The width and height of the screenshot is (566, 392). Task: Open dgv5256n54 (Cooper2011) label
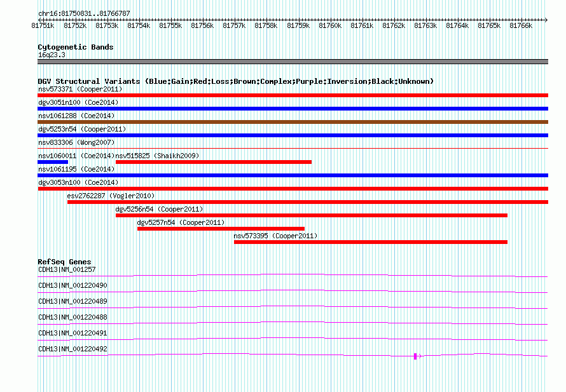(159, 209)
